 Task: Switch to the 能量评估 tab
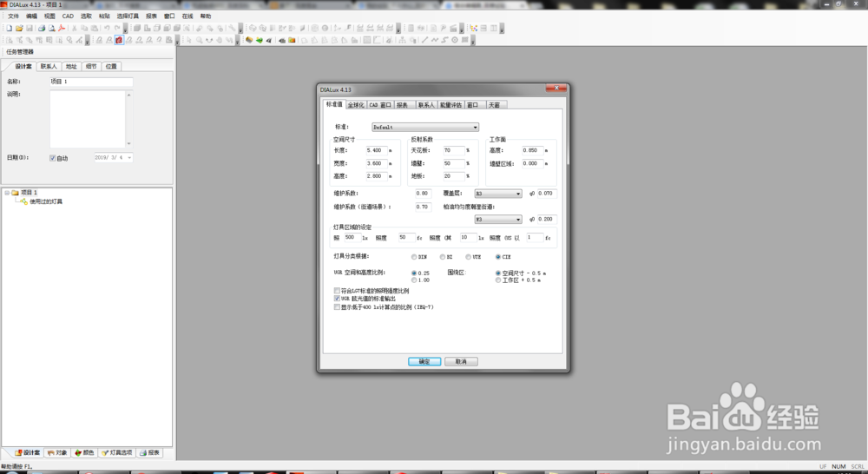(x=450, y=105)
